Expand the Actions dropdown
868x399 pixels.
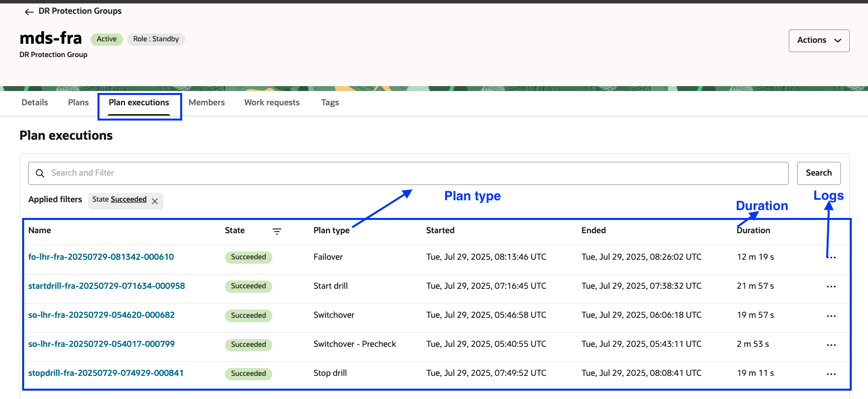click(x=819, y=40)
